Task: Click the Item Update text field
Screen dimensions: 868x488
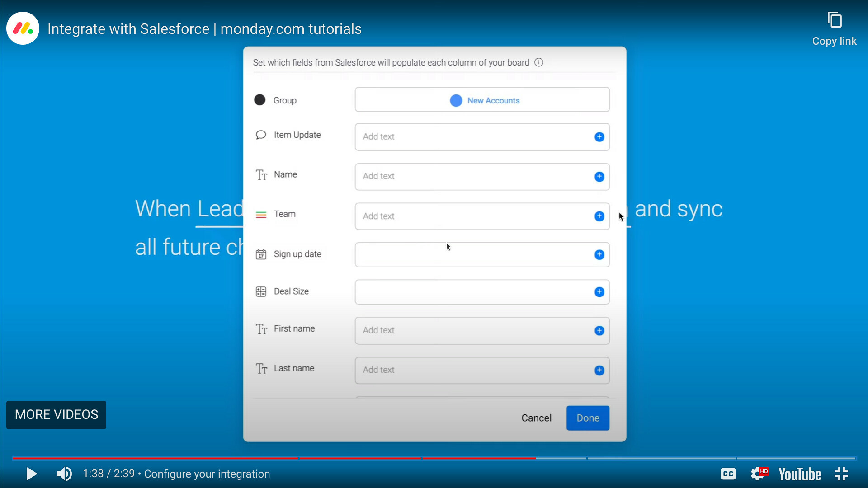Action: [x=482, y=137]
